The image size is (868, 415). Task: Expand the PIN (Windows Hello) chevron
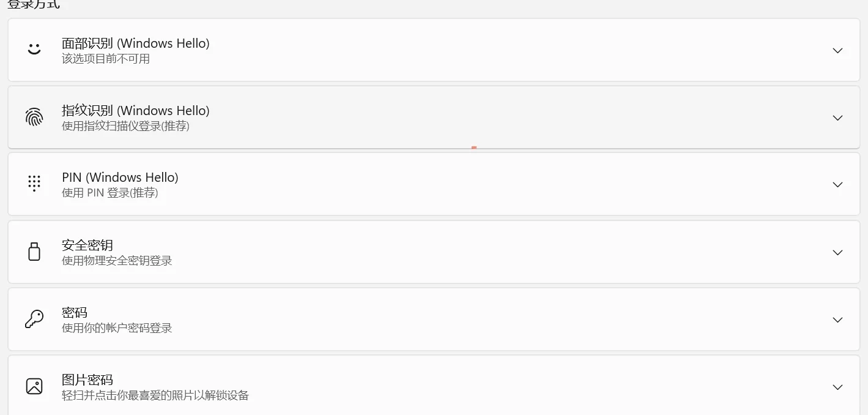pos(837,184)
